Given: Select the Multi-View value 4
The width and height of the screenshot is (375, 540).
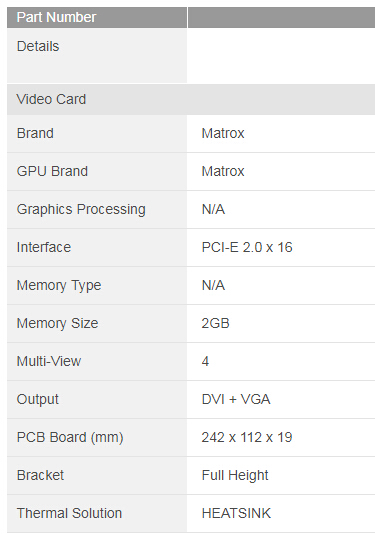Looking at the screenshot, I should click(x=205, y=361).
